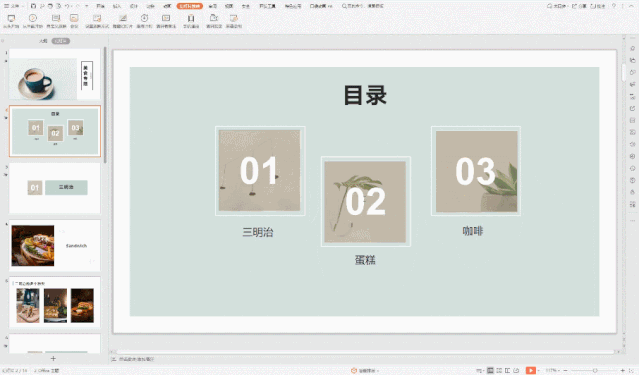Expand the quick access toolbar dropdown arrow
Image resolution: width=639 pixels, height=375 pixels.
(x=87, y=6)
